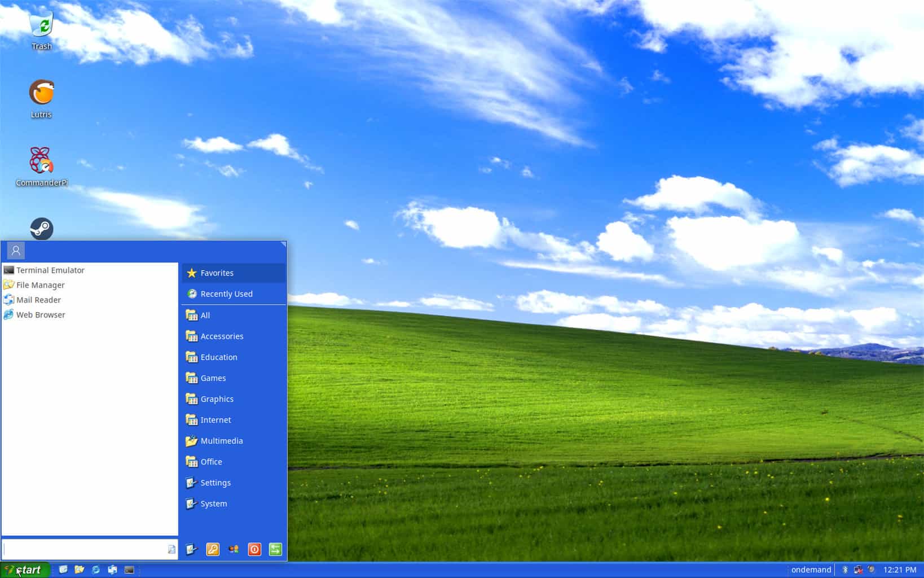Open the System category
924x578 pixels.
coord(234,503)
